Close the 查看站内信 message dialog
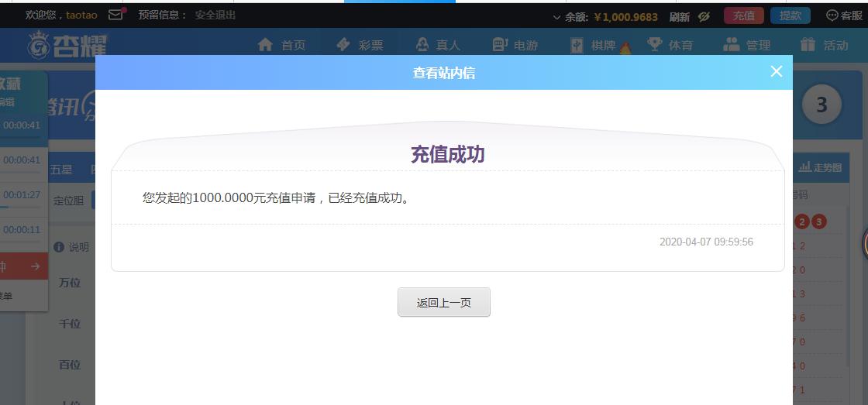The image size is (868, 405). tap(776, 71)
